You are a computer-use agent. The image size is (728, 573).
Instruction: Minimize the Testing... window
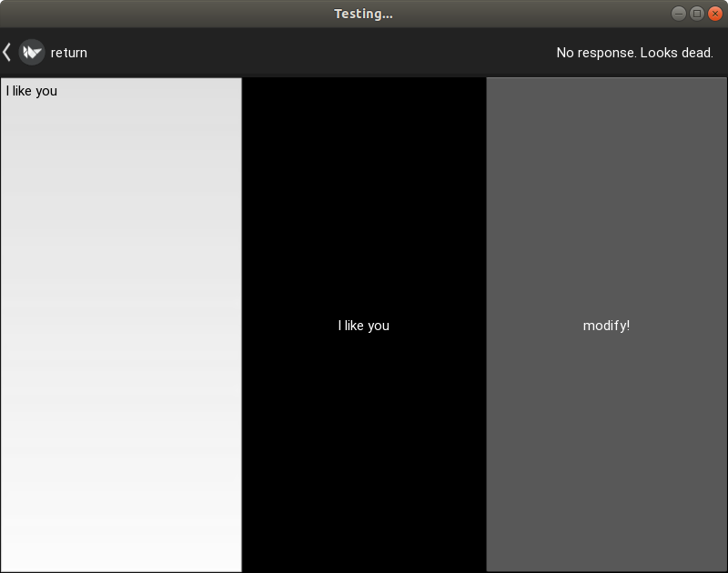[x=679, y=14]
